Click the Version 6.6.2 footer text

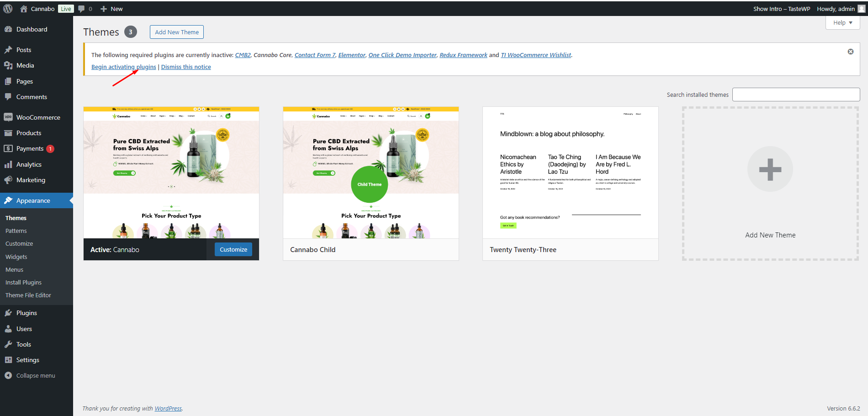pos(843,408)
